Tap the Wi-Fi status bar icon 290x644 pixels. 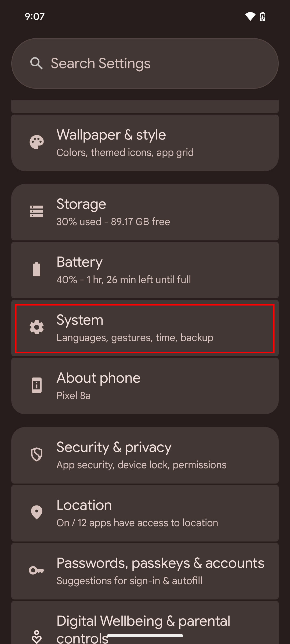pos(250,17)
